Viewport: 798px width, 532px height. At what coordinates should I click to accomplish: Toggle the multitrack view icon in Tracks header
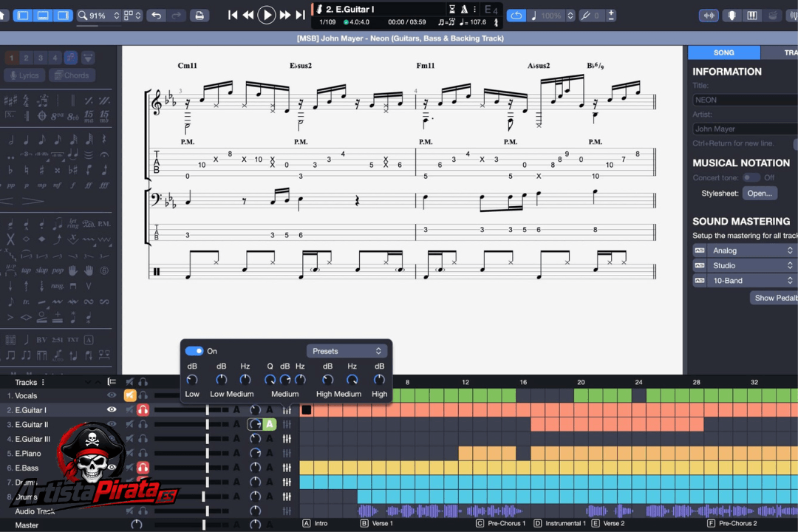112,382
